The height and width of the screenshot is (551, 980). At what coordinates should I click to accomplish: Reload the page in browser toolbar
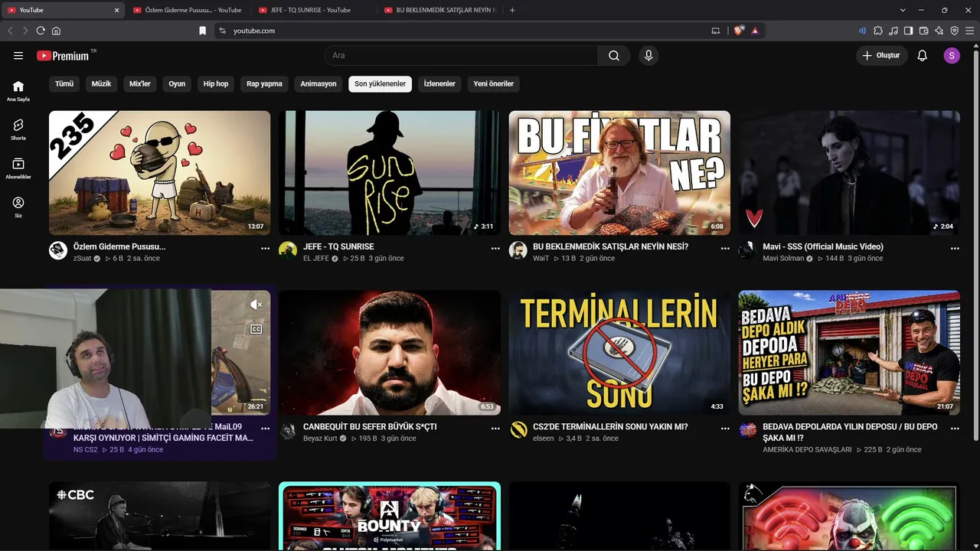point(41,31)
